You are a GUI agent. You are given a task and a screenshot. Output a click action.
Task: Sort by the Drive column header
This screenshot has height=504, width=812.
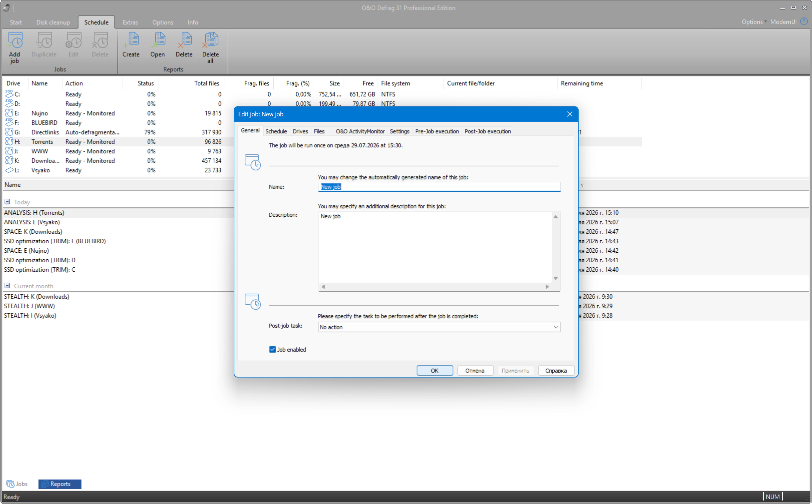point(15,83)
